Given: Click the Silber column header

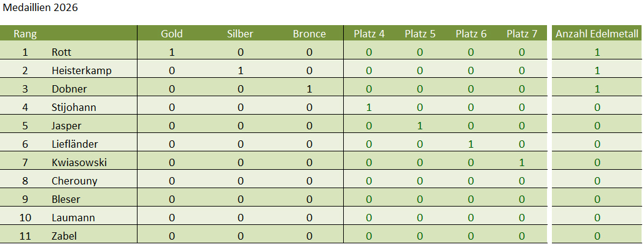Looking at the screenshot, I should click(240, 34).
